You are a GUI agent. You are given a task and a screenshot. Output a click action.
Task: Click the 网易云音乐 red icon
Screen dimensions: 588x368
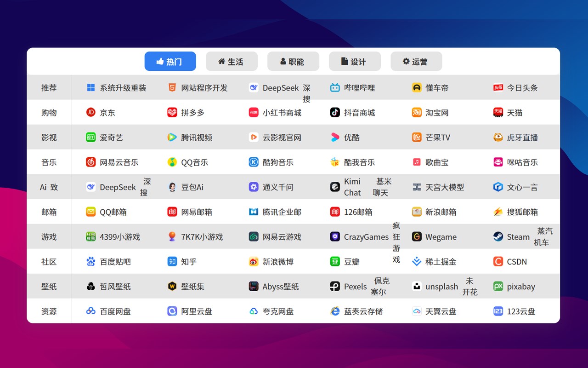(91, 162)
